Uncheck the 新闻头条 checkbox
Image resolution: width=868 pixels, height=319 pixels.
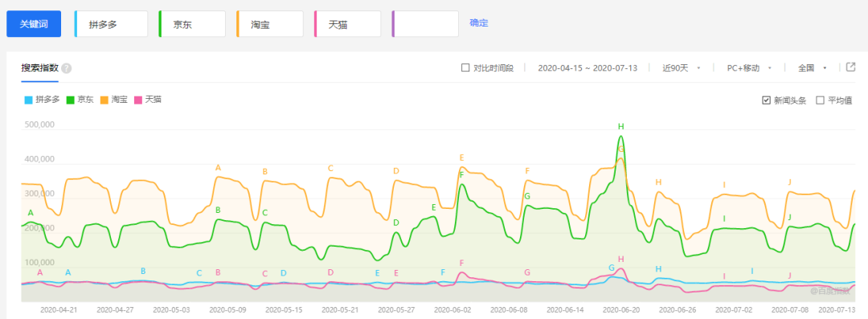click(766, 100)
